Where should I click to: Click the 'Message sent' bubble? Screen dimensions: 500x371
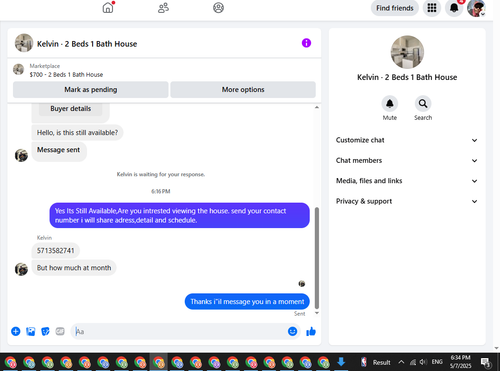point(59,152)
